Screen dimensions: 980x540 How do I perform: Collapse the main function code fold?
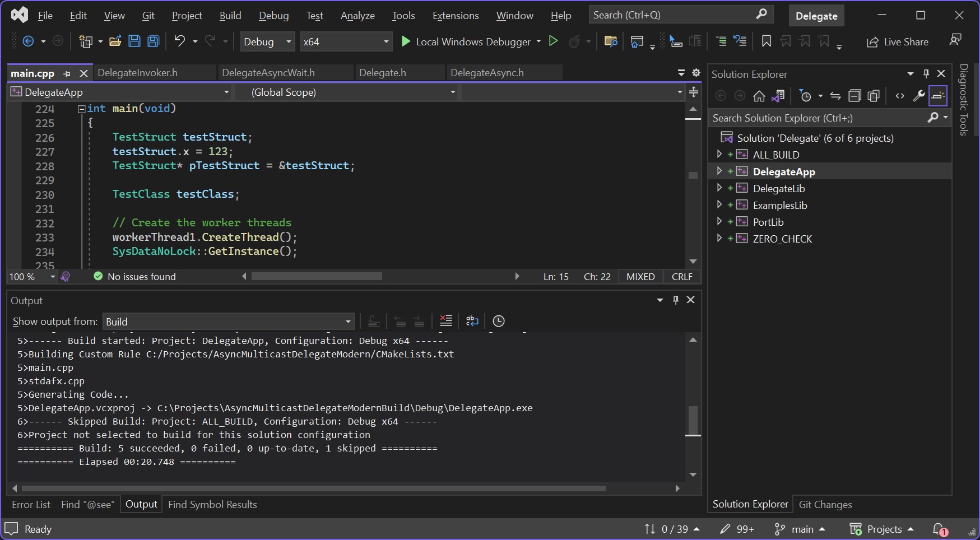(x=81, y=109)
